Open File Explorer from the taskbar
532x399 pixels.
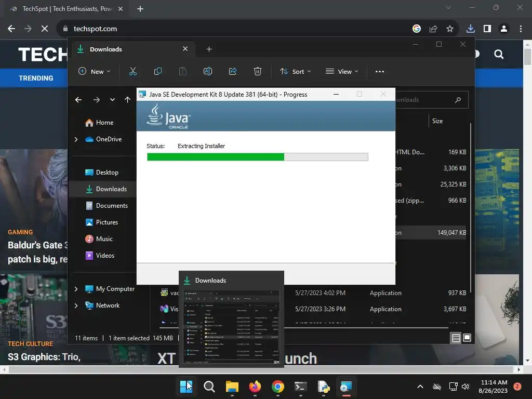pyautogui.click(x=232, y=387)
